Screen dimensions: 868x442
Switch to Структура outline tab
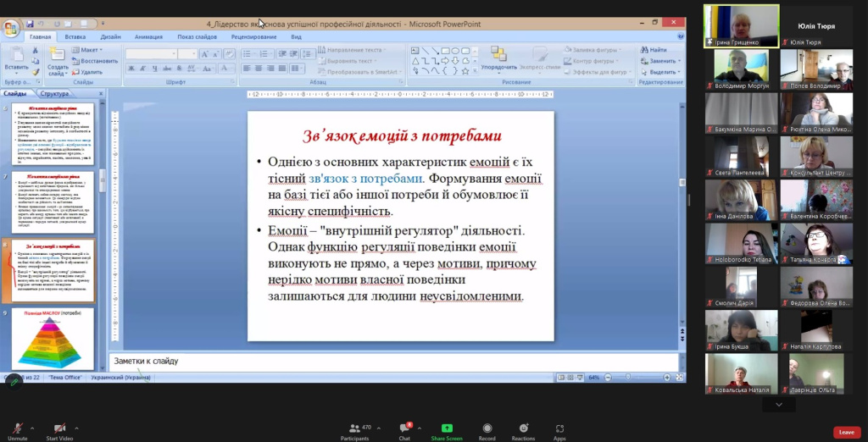54,94
